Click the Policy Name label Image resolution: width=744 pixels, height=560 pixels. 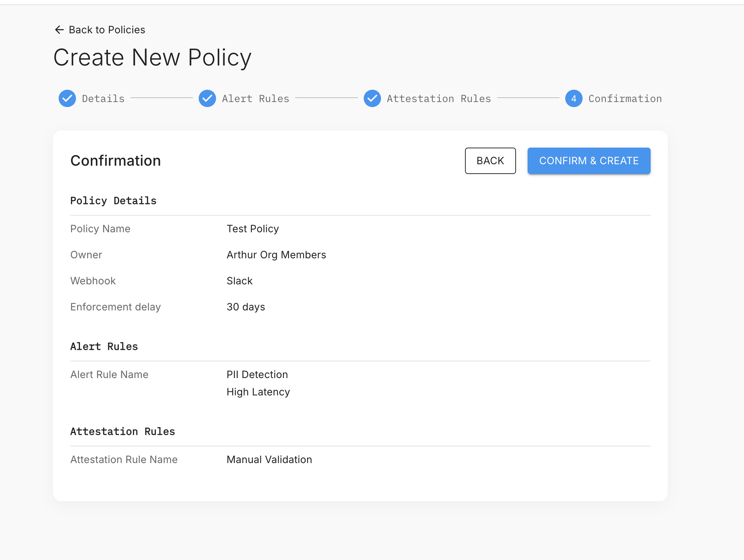[100, 229]
